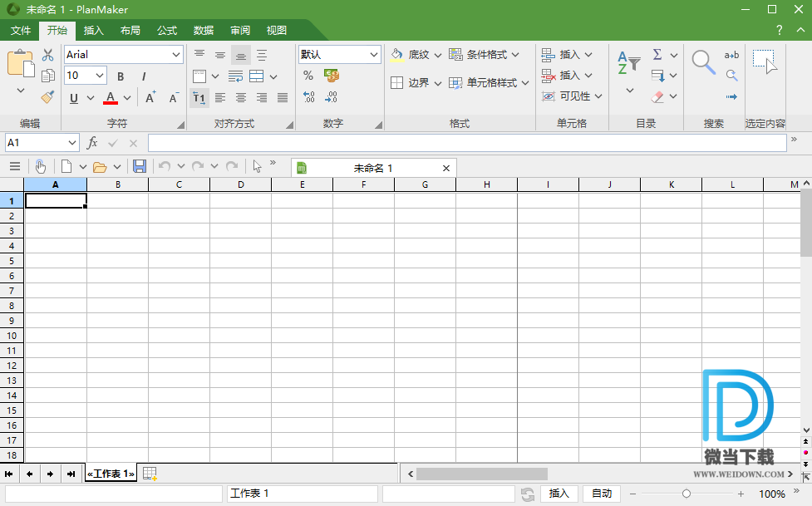Switch to the 公式 ribbon tab
Screen dimensions: 812x506
[x=167, y=31]
